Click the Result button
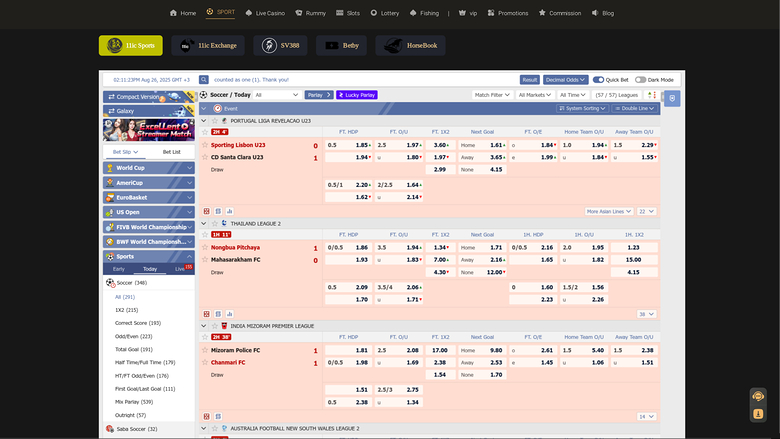Image resolution: width=780 pixels, height=439 pixels. [x=530, y=80]
